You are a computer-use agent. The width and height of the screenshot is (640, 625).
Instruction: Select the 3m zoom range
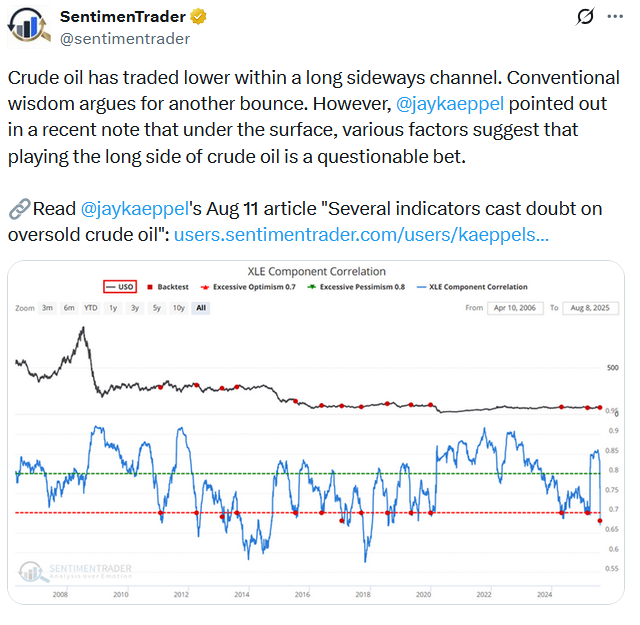47,308
